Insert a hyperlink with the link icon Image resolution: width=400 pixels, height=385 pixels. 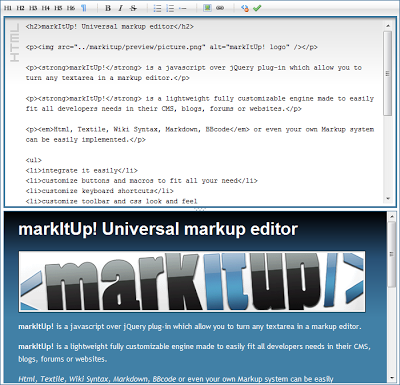point(220,8)
